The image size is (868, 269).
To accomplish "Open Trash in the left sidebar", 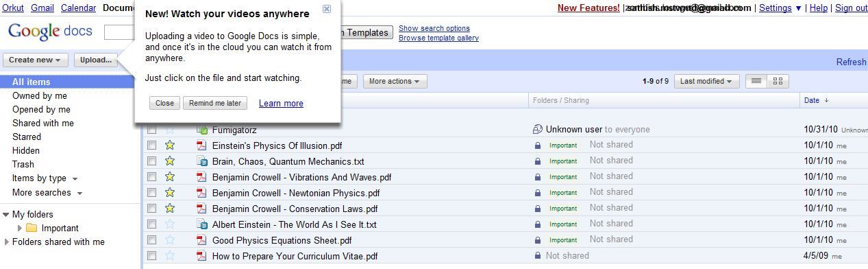I will click(23, 164).
